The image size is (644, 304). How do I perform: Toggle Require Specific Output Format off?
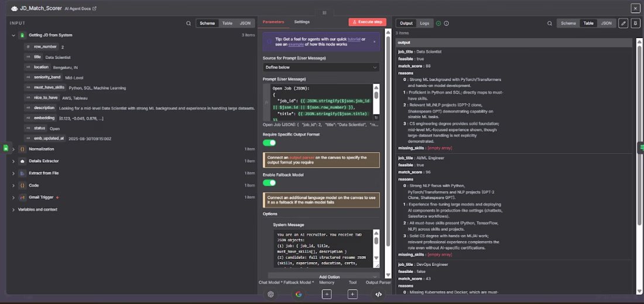point(269,143)
